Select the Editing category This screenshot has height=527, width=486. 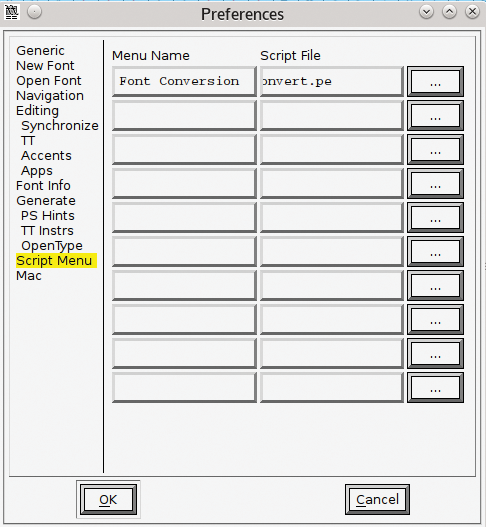pyautogui.click(x=37, y=111)
